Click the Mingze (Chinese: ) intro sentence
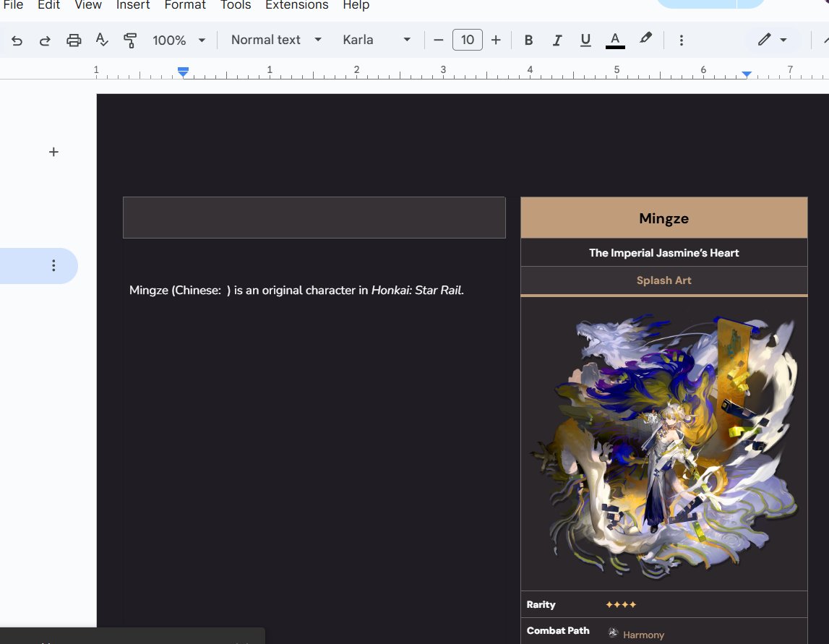The height and width of the screenshot is (644, 829). 296,291
